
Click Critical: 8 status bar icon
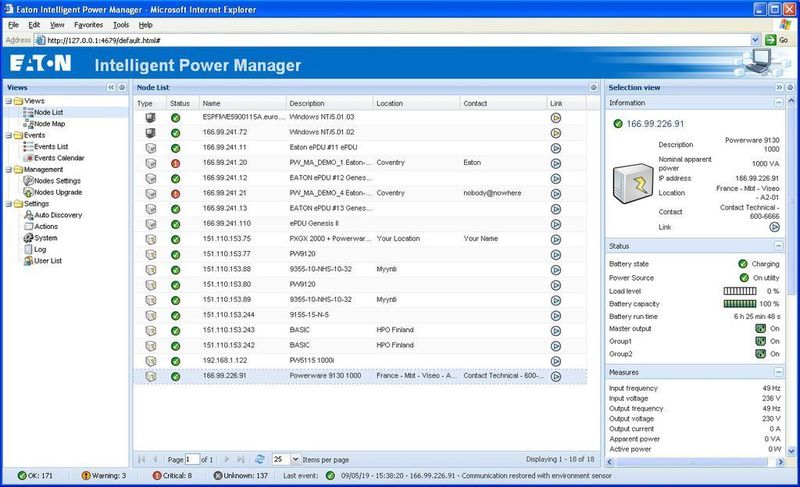click(157, 475)
